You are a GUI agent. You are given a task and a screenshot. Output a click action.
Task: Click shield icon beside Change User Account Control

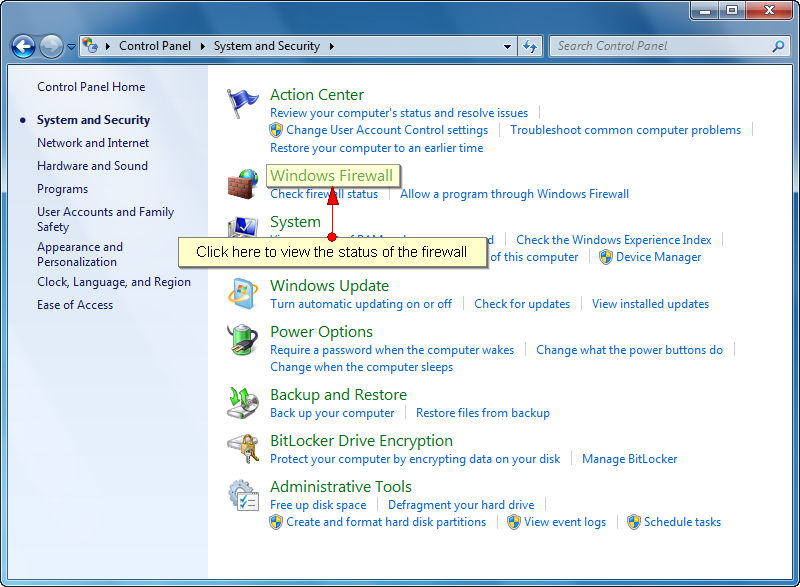(276, 130)
